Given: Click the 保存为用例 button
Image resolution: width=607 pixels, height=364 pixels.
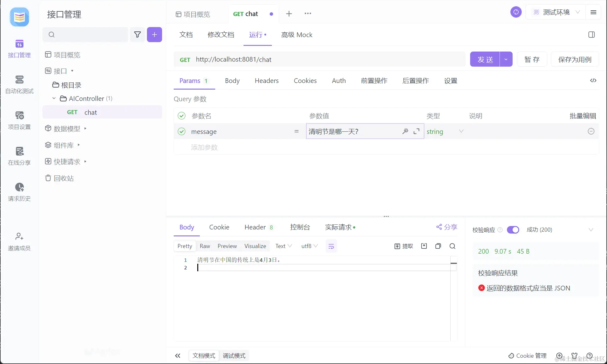Looking at the screenshot, I should tap(575, 59).
